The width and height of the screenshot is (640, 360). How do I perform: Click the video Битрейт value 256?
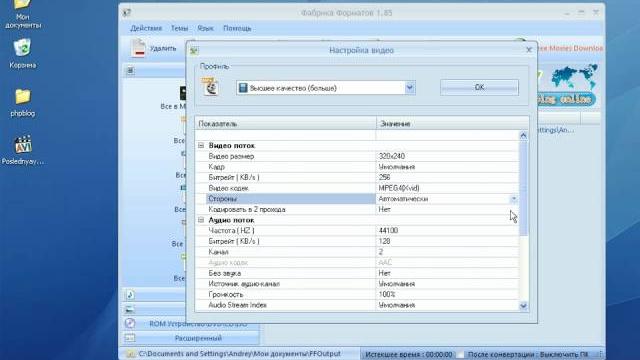pyautogui.click(x=384, y=178)
